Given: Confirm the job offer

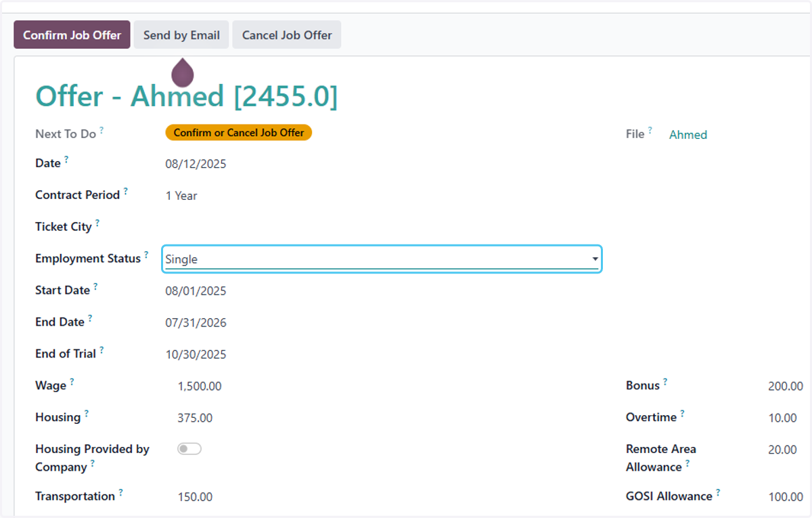Looking at the screenshot, I should tap(72, 35).
